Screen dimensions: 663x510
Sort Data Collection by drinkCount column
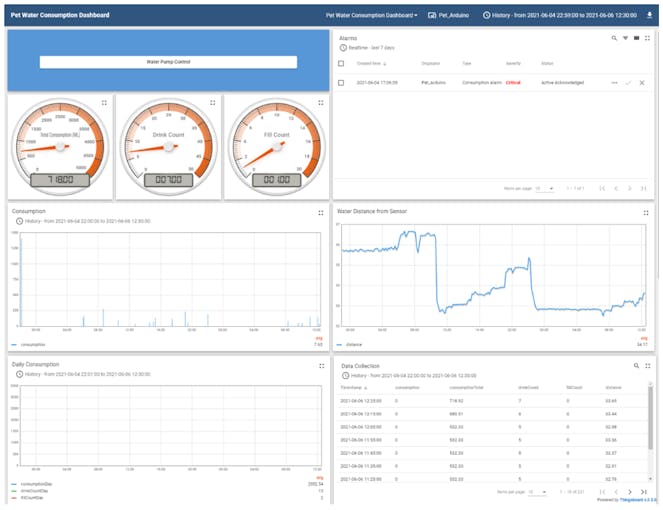(528, 388)
